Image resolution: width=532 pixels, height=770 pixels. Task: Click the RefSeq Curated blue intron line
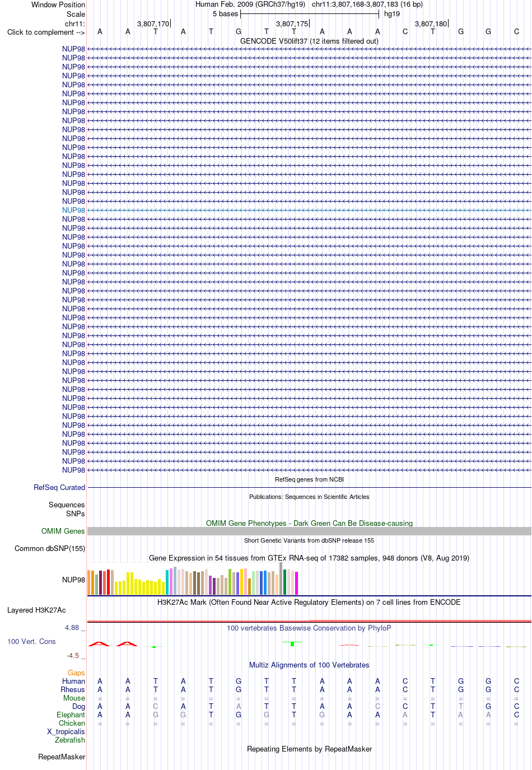(309, 488)
